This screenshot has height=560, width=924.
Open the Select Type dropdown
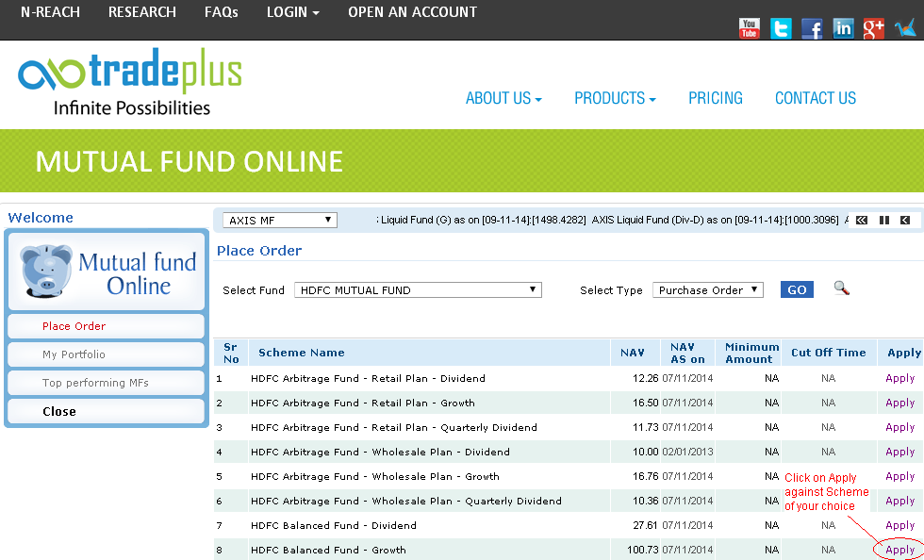[x=708, y=290]
